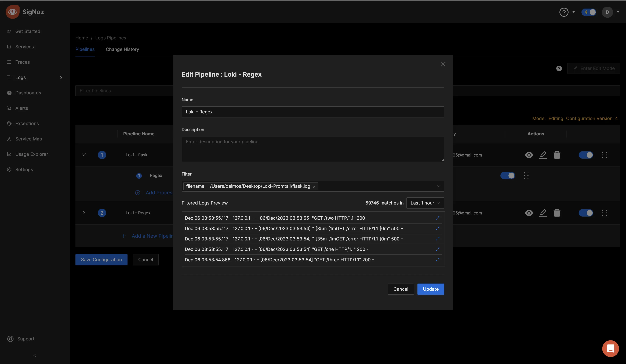Expand the user account caret
Viewport: 626px width, 364px height.
click(618, 12)
